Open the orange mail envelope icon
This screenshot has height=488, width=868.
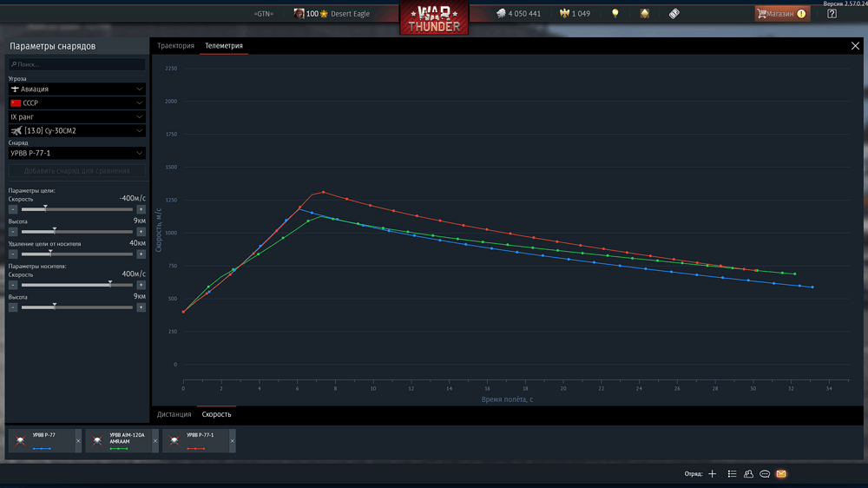[x=781, y=473]
